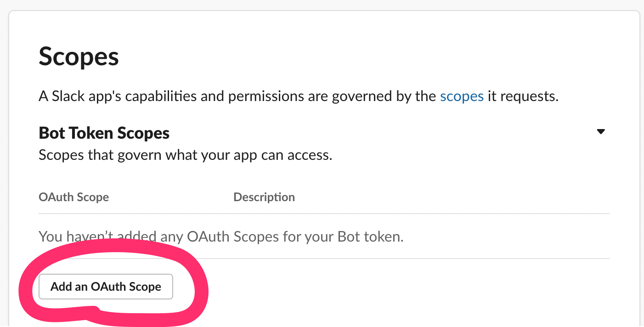Select the Bot Token Scopes subheading
644x327 pixels.
click(104, 133)
